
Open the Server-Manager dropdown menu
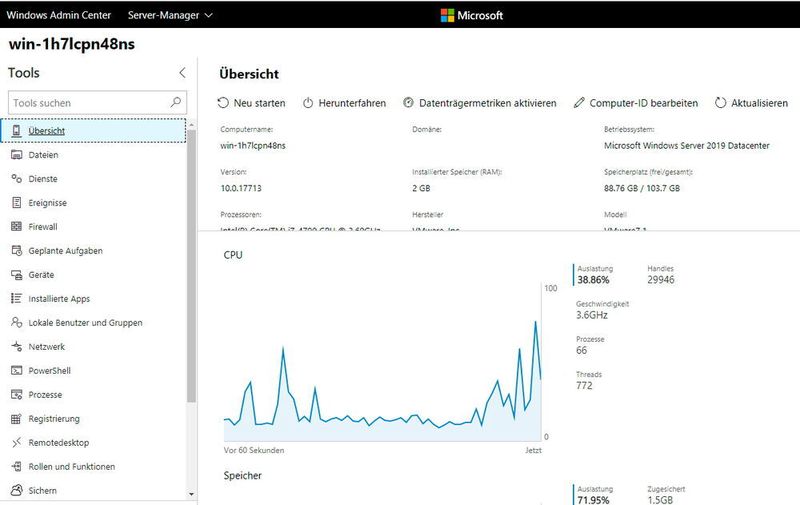pos(170,15)
